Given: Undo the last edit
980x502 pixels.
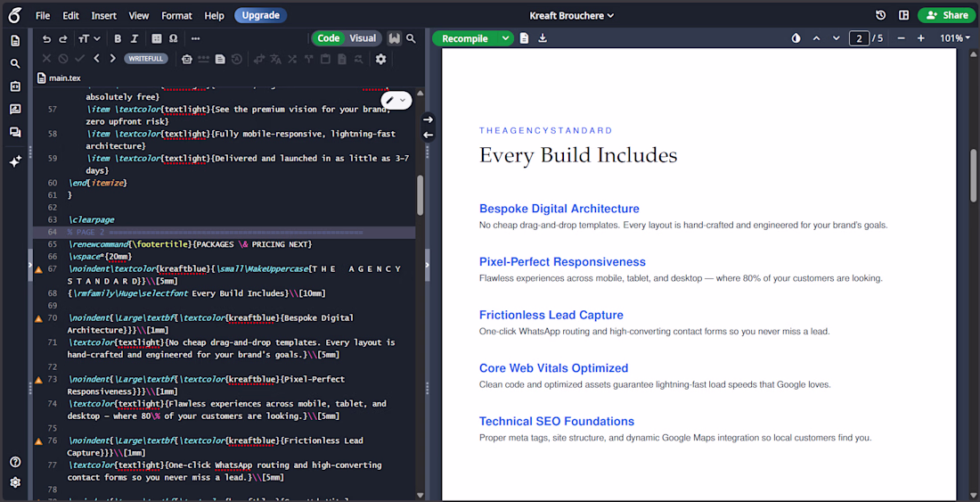Looking at the screenshot, I should coord(47,38).
